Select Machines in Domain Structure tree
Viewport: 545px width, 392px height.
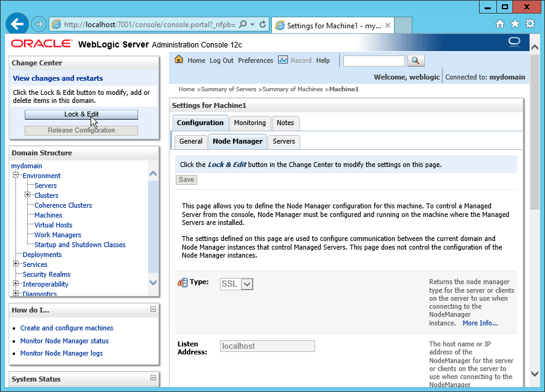click(48, 215)
